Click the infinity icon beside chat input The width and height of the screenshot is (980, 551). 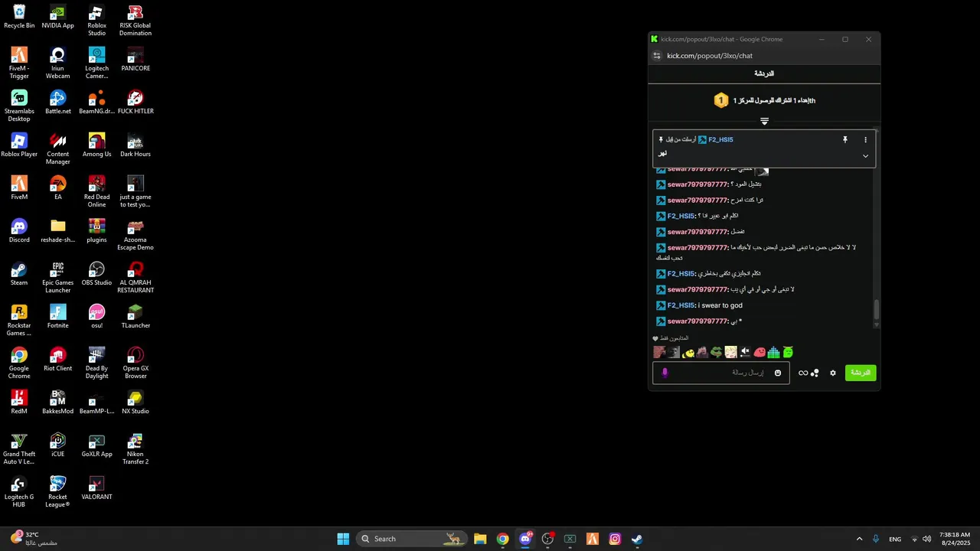click(x=803, y=373)
